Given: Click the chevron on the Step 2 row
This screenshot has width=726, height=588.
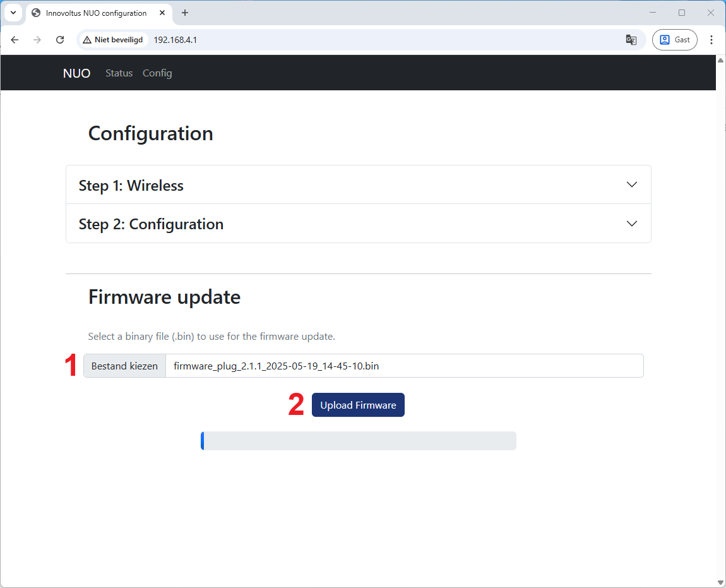Looking at the screenshot, I should click(631, 224).
